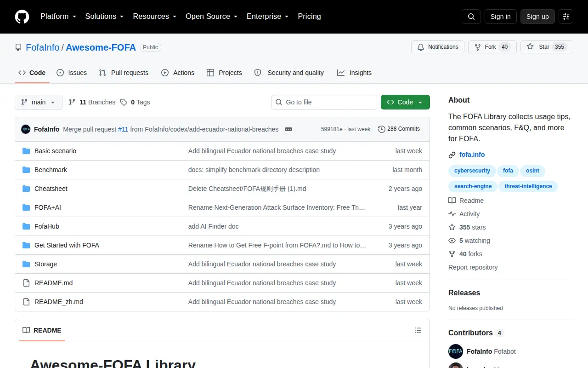
Task: Click Get Started with FOFA folder icon
Action: pyautogui.click(x=26, y=245)
